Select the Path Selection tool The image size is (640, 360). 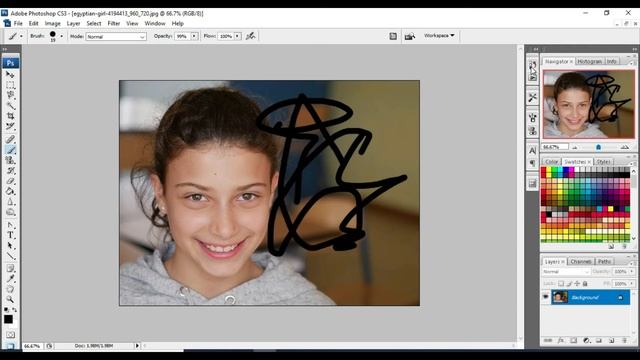(10, 246)
